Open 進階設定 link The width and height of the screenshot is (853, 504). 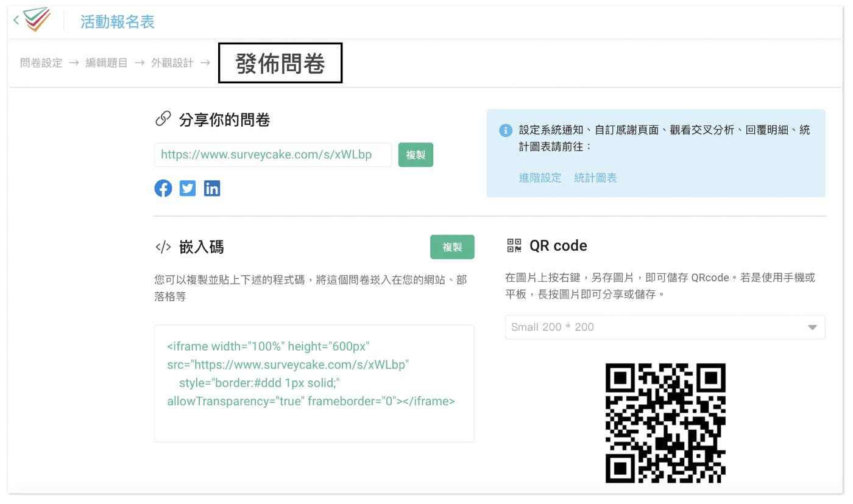coord(540,178)
